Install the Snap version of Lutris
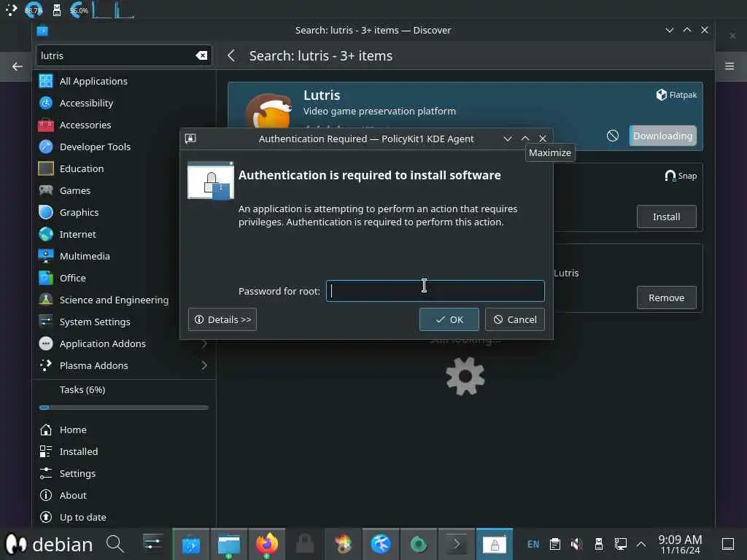The height and width of the screenshot is (560, 747). [667, 217]
